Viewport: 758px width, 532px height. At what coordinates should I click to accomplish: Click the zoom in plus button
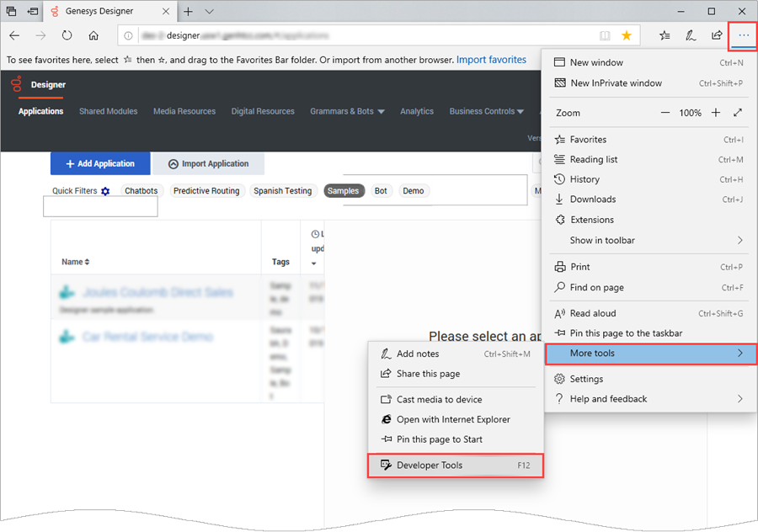click(x=716, y=113)
